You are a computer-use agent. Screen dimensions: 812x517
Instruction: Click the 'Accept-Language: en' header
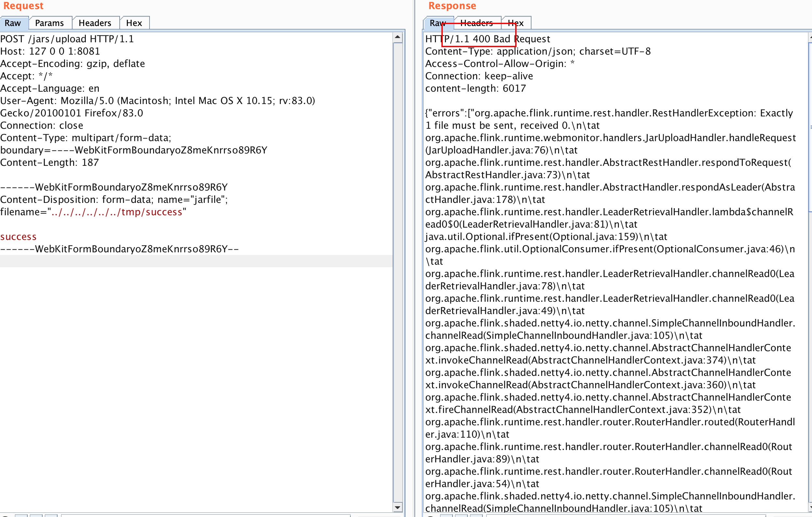49,88
